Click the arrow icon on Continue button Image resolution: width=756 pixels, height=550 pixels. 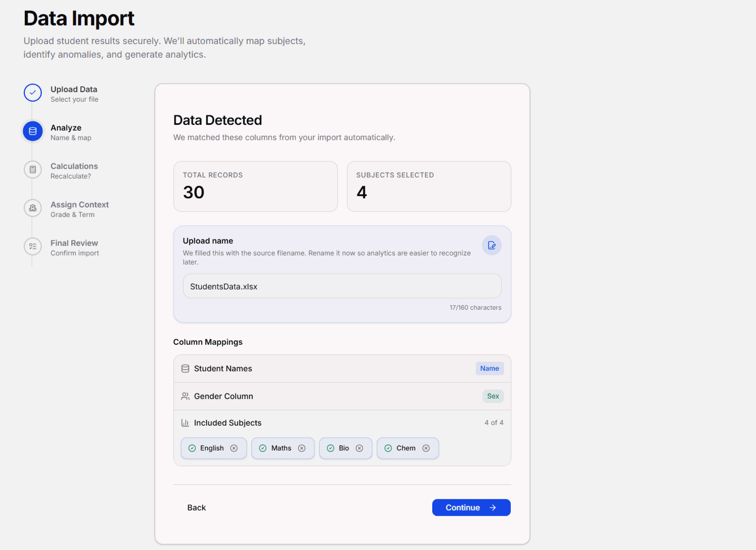[x=493, y=508]
